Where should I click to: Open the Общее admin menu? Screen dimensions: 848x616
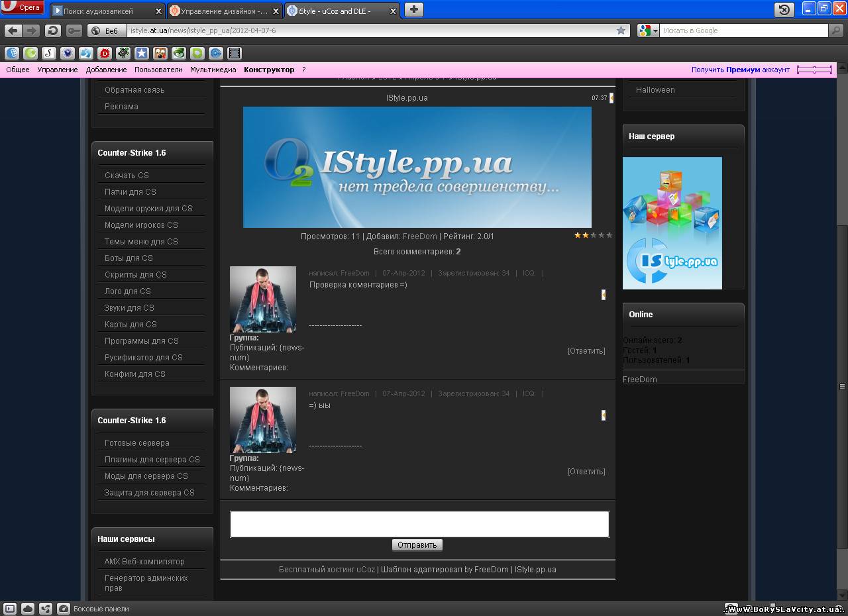18,70
